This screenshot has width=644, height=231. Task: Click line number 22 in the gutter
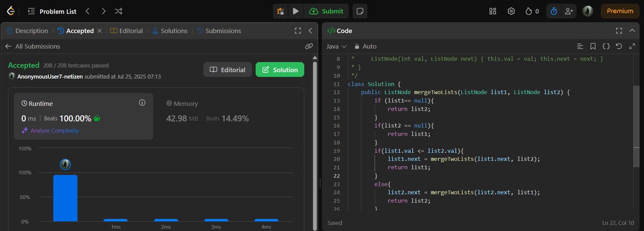click(336, 175)
